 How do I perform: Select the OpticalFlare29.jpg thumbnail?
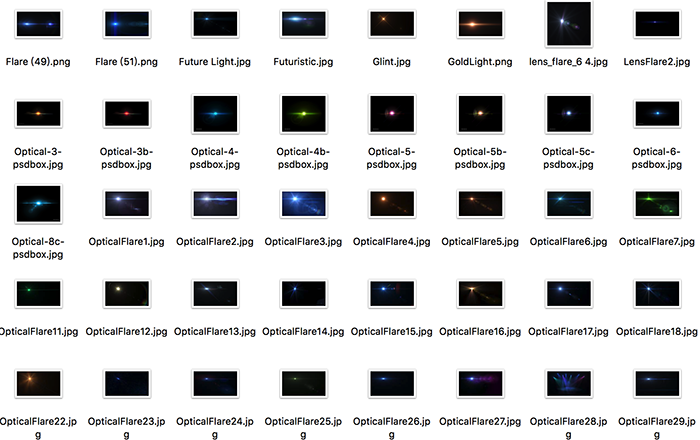[657, 383]
